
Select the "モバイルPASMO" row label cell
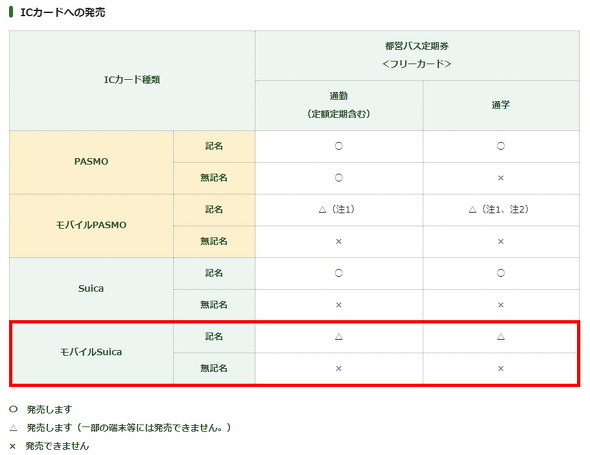pos(91,226)
